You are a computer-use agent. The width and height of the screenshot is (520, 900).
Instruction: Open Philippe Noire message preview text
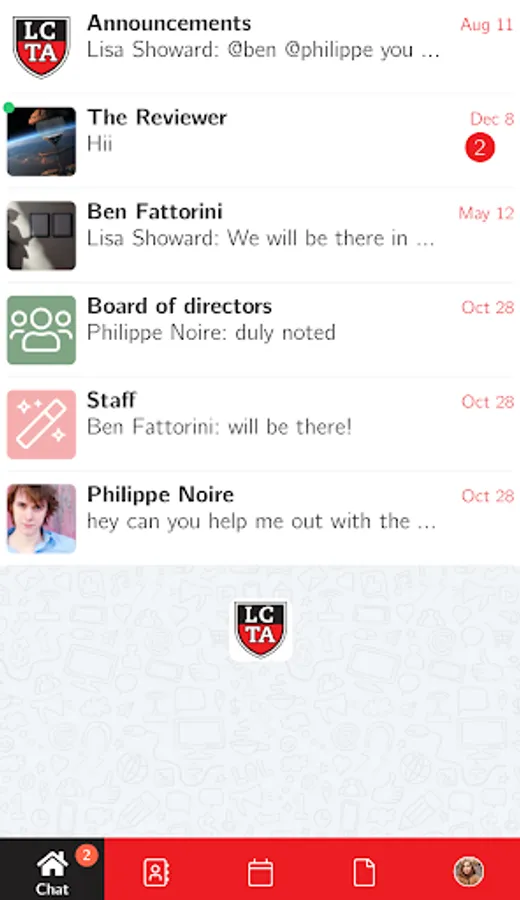[x=261, y=521]
